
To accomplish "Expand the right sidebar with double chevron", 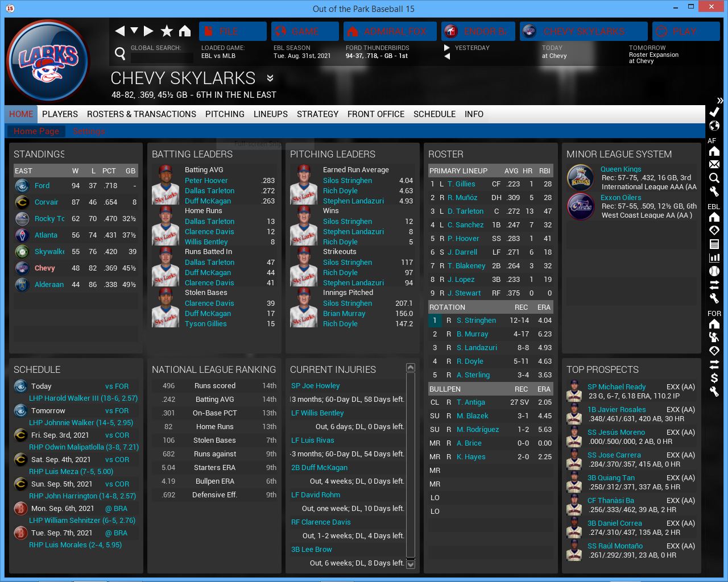I will (x=720, y=100).
